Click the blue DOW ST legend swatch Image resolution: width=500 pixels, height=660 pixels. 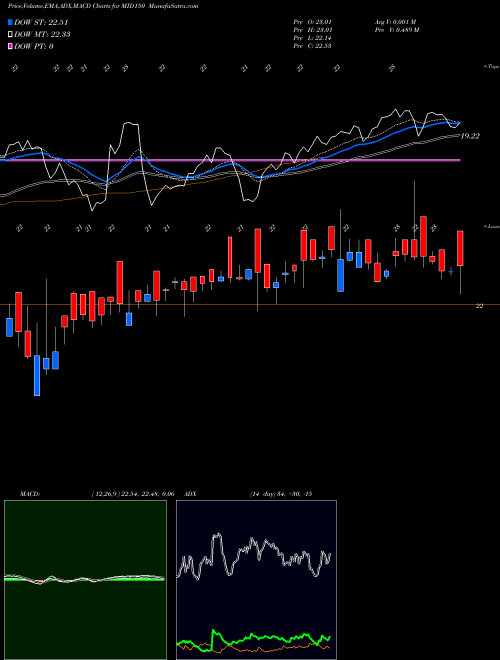pos(10,22)
